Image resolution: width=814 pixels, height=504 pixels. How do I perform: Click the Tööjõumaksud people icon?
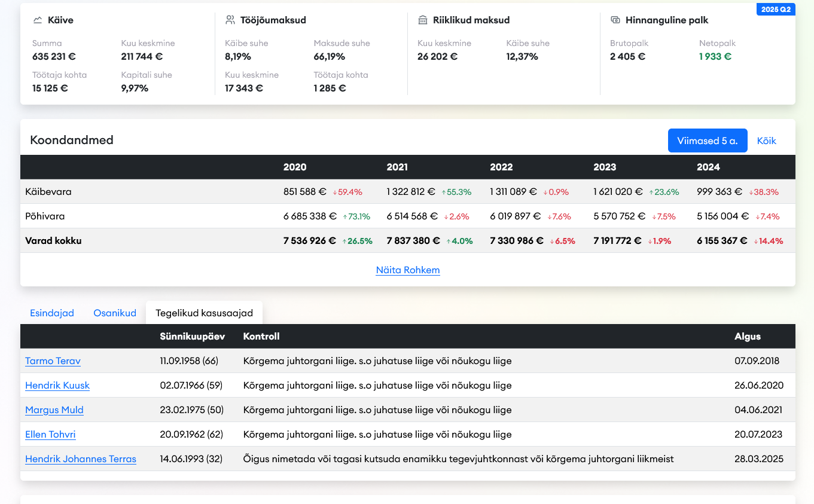click(x=230, y=20)
